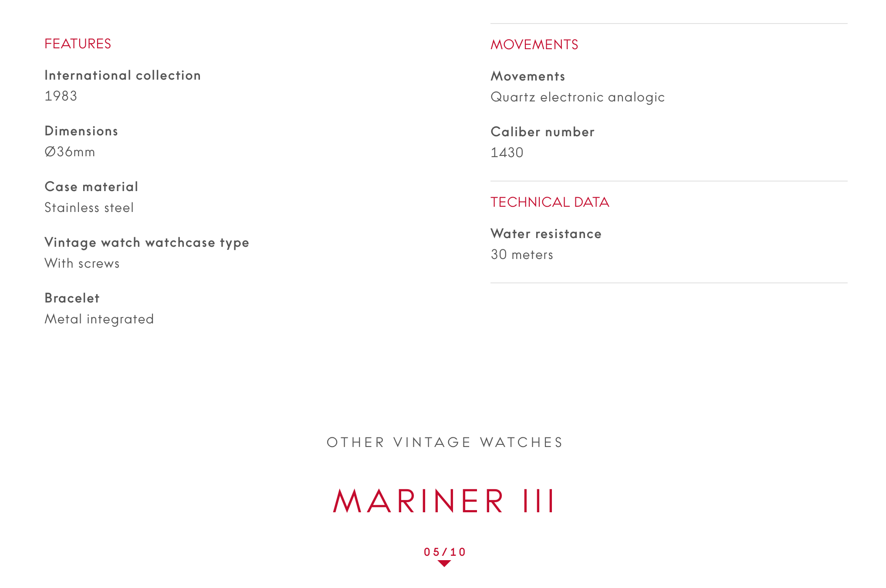The height and width of the screenshot is (588, 886).
Task: Click the Metal integrated bracelet value
Action: tap(99, 319)
